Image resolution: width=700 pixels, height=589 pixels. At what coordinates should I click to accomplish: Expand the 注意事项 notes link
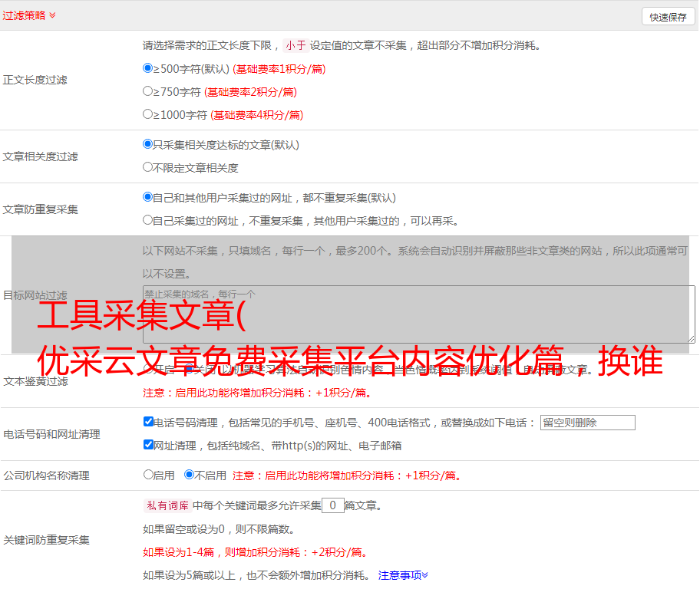[403, 574]
